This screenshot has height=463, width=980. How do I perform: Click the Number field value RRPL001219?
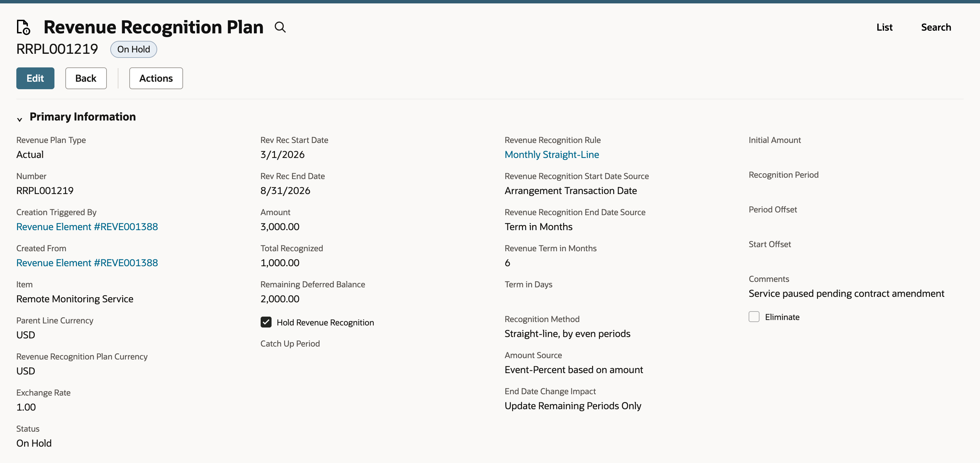click(x=45, y=191)
